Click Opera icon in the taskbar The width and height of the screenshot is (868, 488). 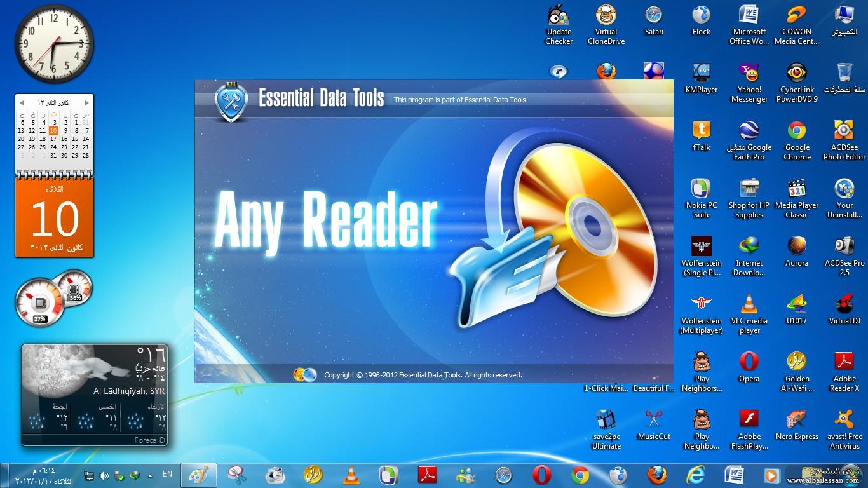click(x=541, y=475)
